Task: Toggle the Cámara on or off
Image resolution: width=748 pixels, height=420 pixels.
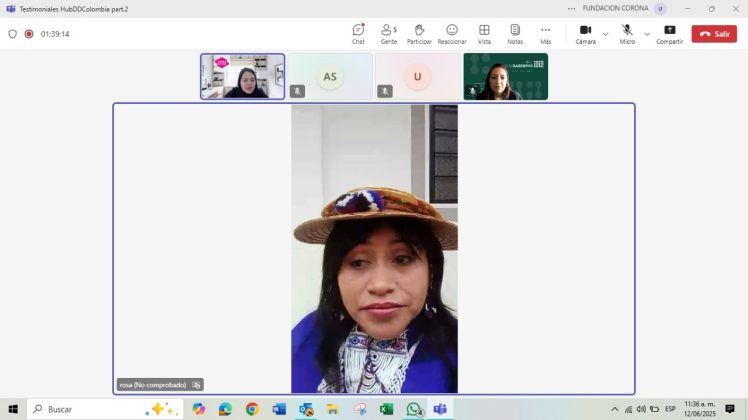Action: [585, 34]
